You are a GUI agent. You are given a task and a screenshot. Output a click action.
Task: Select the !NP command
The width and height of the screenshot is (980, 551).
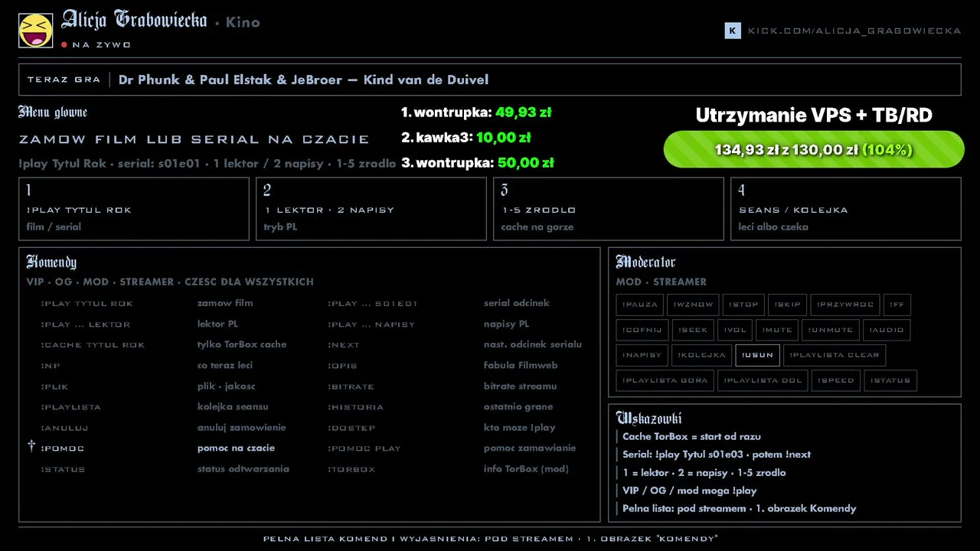click(51, 366)
